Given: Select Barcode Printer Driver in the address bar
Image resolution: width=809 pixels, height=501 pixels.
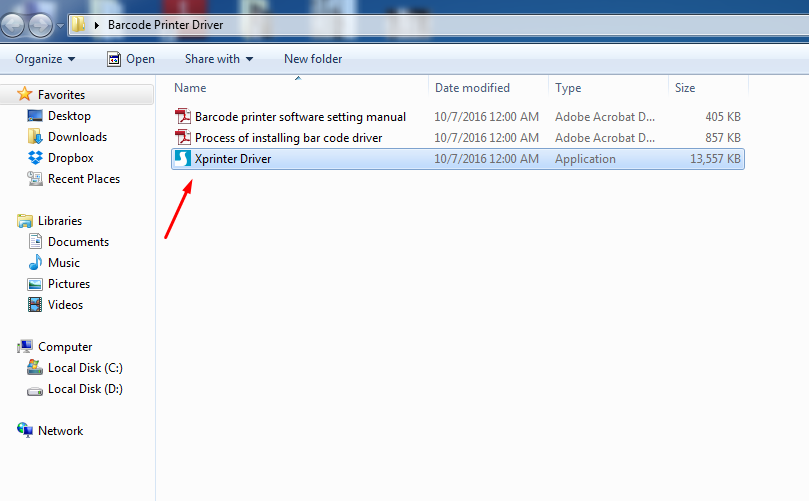Looking at the screenshot, I should click(x=165, y=25).
